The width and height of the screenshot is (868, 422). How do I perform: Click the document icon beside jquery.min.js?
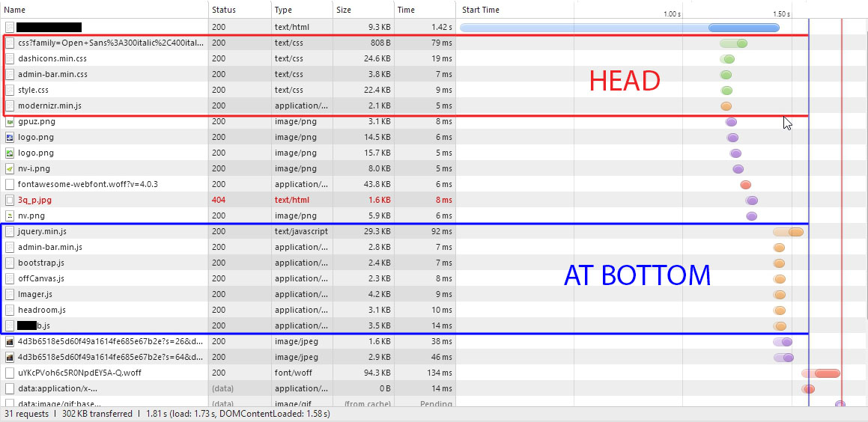(x=10, y=231)
